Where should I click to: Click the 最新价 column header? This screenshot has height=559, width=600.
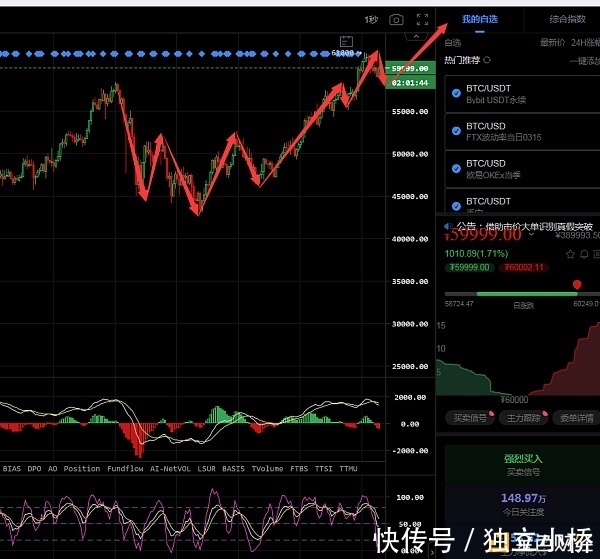(553, 42)
